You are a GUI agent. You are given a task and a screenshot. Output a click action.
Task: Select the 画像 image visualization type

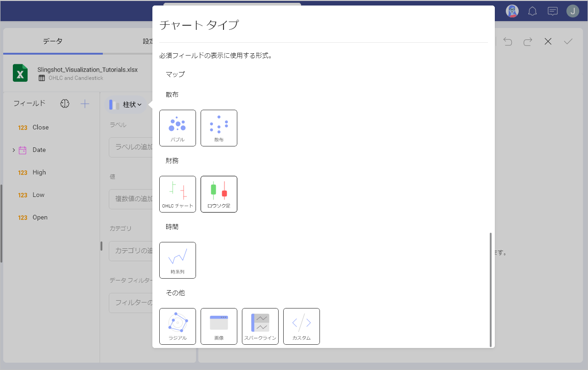pyautogui.click(x=219, y=326)
